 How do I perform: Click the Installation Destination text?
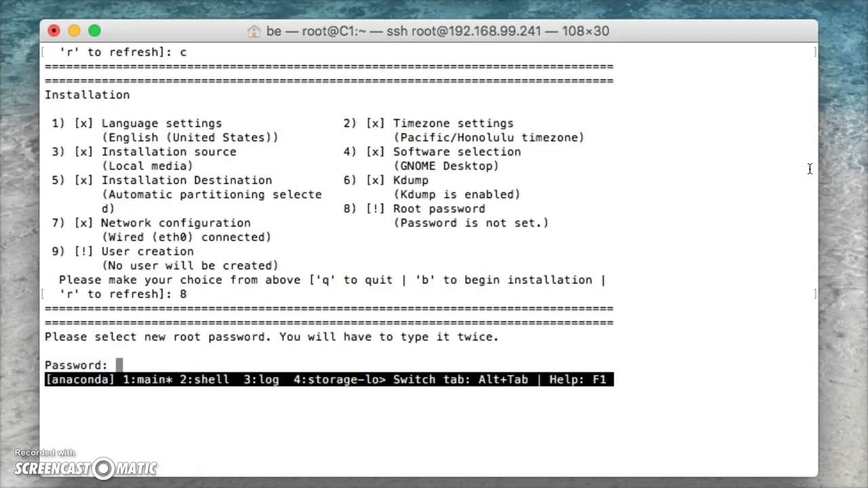[186, 180]
